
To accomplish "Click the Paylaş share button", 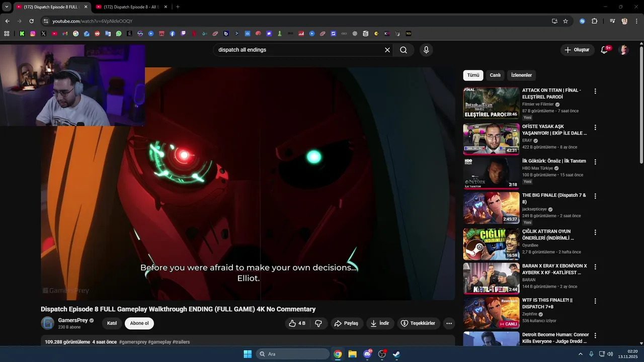I will click(346, 323).
